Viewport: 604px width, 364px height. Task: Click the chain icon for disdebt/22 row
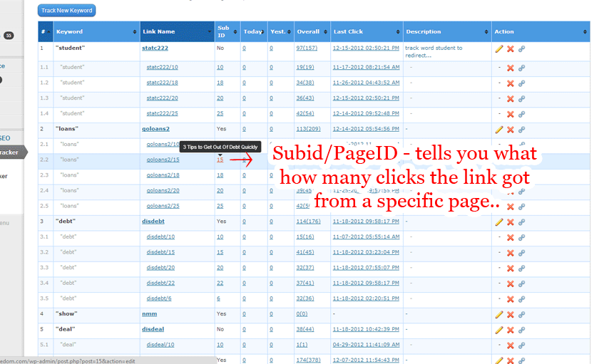click(521, 284)
